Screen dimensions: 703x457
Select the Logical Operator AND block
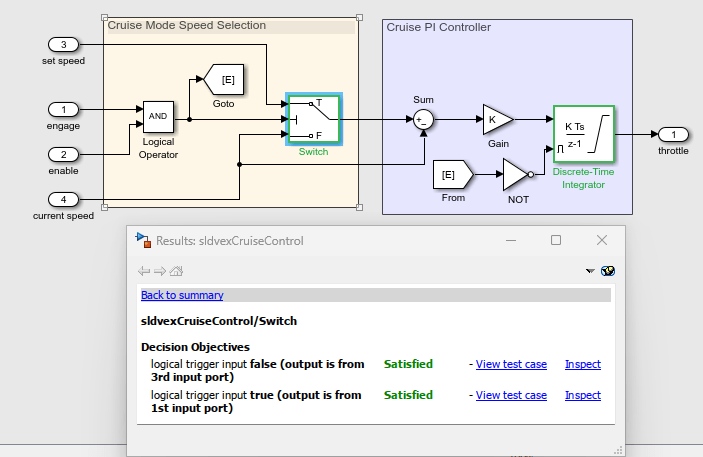[158, 116]
